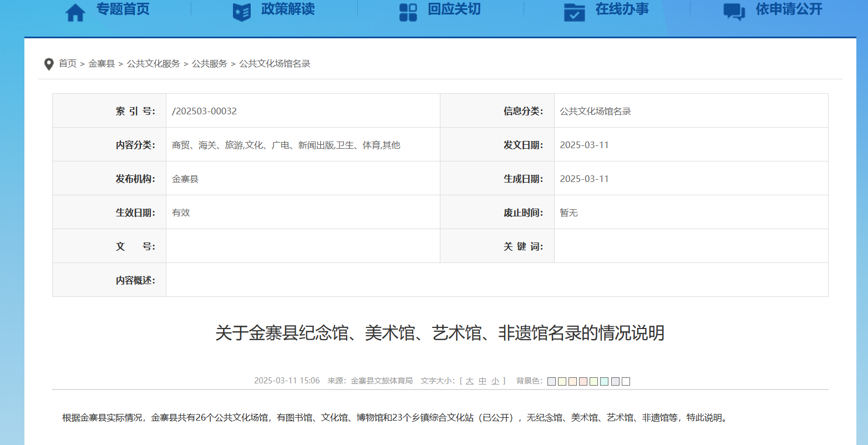This screenshot has height=445, width=868.
Task: Open the 专题首页 nav item
Action: [x=123, y=9]
